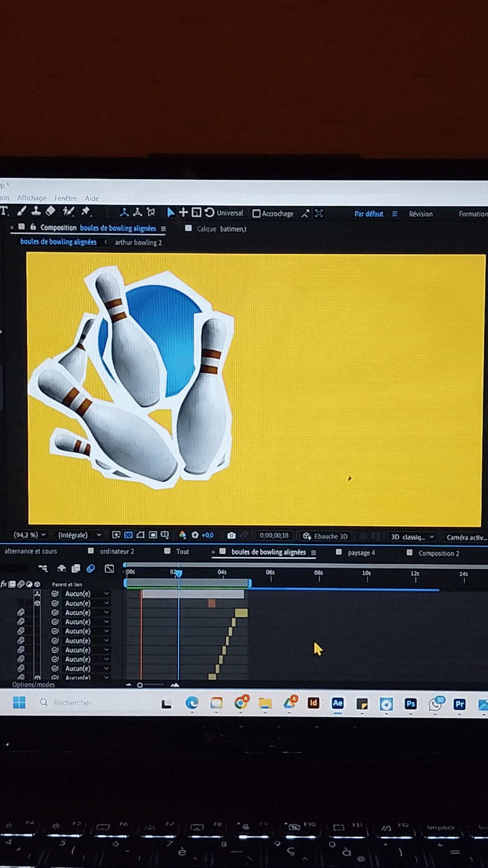
Task: Open the workspace menu next to Par défaut
Action: [x=394, y=214]
